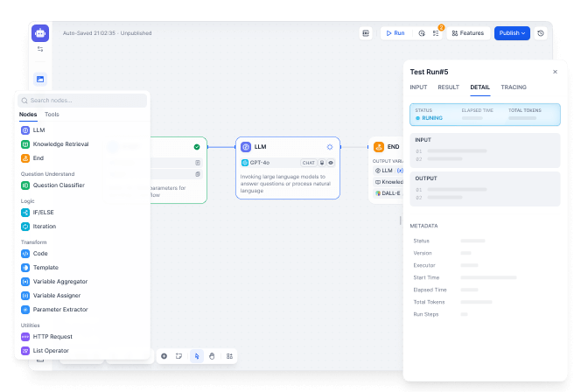The height and width of the screenshot is (392, 581).
Task: Add a note with sticky note icon
Action: pyautogui.click(x=178, y=356)
